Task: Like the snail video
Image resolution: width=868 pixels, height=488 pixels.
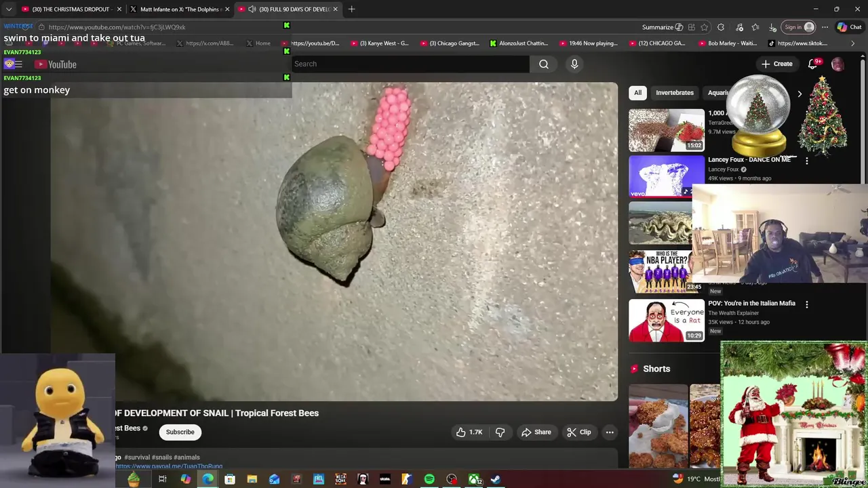Action: click(469, 432)
